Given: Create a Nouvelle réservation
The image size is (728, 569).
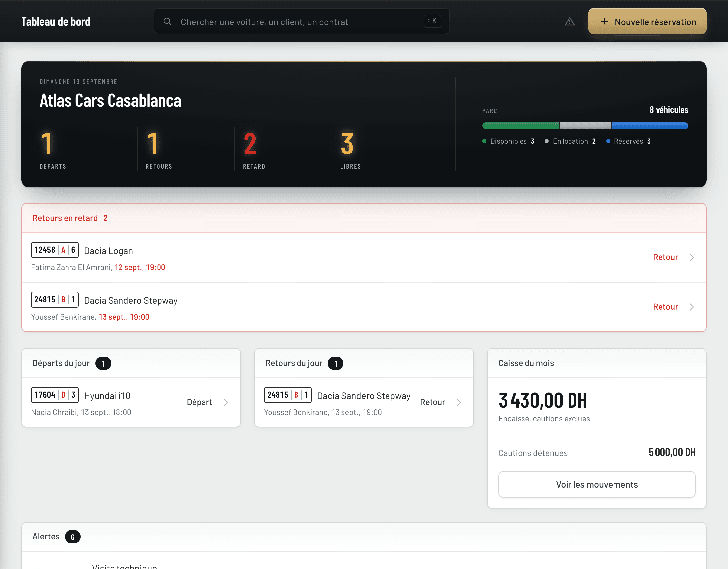Looking at the screenshot, I should (647, 21).
